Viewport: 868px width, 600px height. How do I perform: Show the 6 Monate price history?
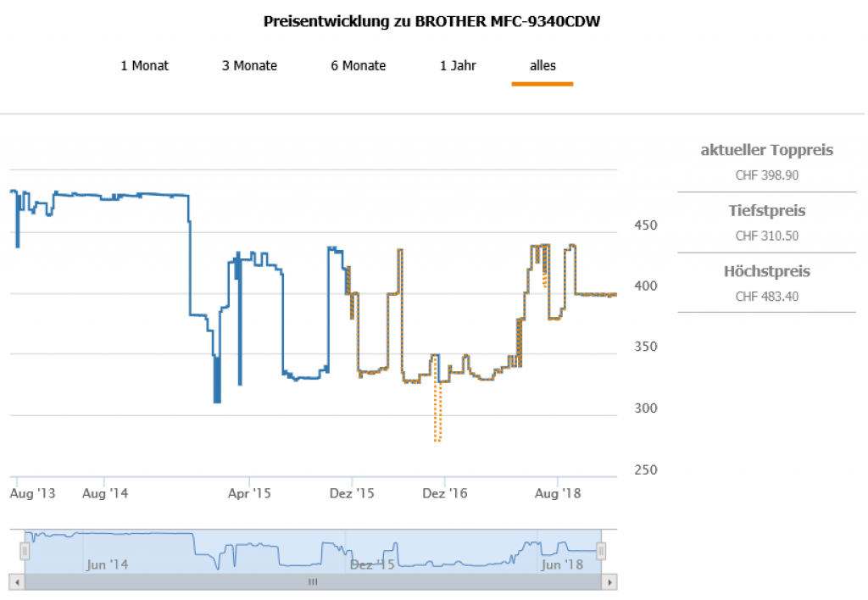click(x=358, y=65)
